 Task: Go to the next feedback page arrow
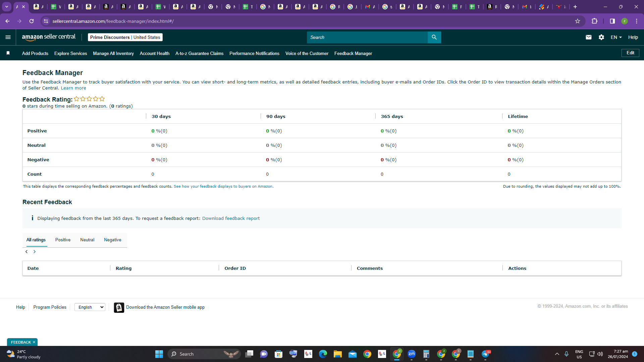pos(34,252)
